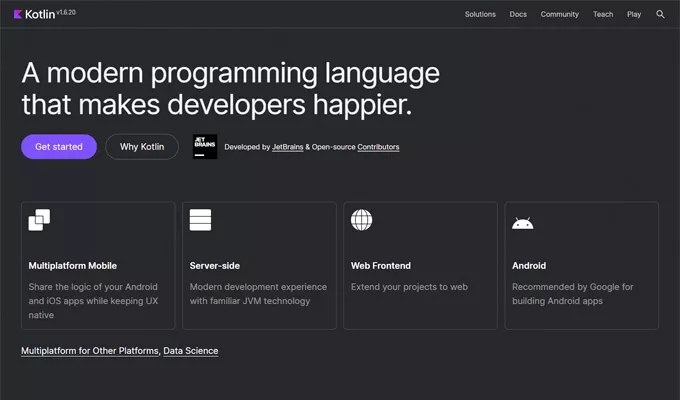Select the Server-side card title
The height and width of the screenshot is (400, 680).
click(215, 266)
